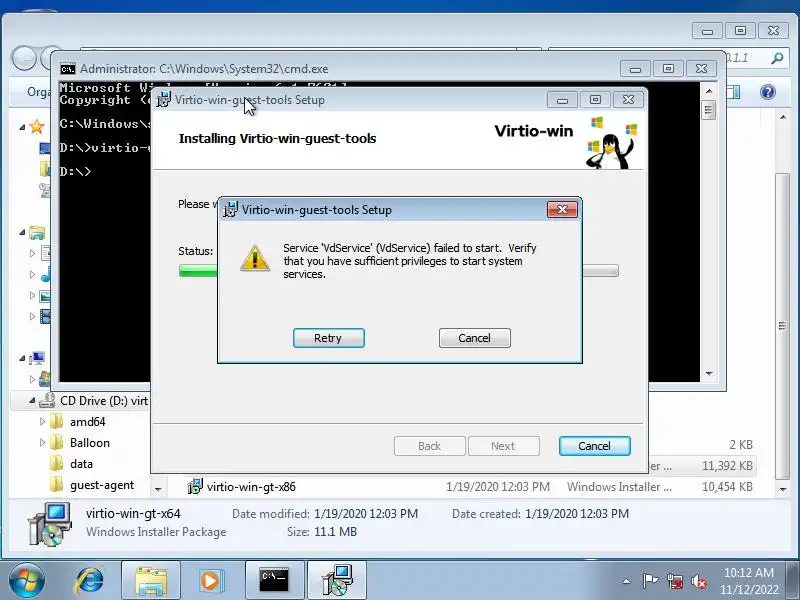Switch to the cmd console taskbar button
This screenshot has width=800, height=600.
(x=274, y=581)
